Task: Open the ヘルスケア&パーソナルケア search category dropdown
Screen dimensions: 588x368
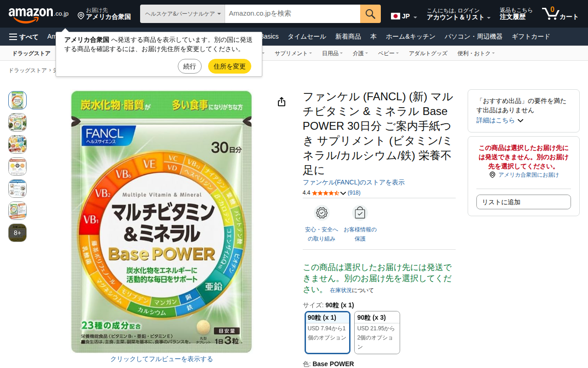Action: tap(182, 14)
